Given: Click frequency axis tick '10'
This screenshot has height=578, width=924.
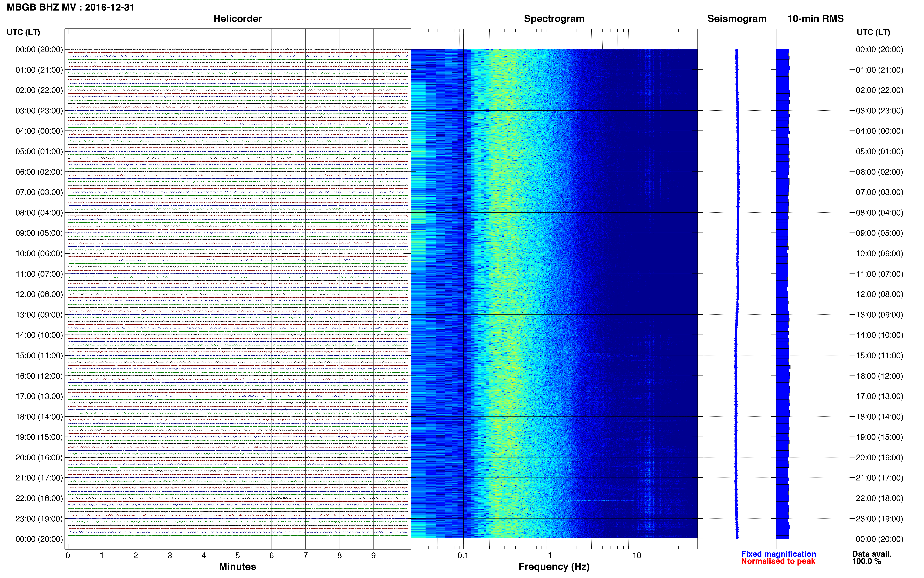Looking at the screenshot, I should coord(637,555).
